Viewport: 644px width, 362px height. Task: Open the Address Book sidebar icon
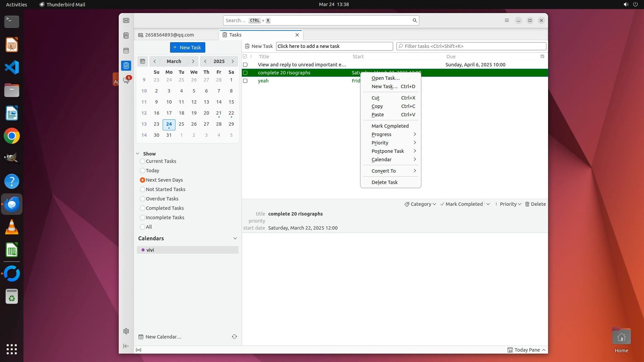pyautogui.click(x=126, y=36)
